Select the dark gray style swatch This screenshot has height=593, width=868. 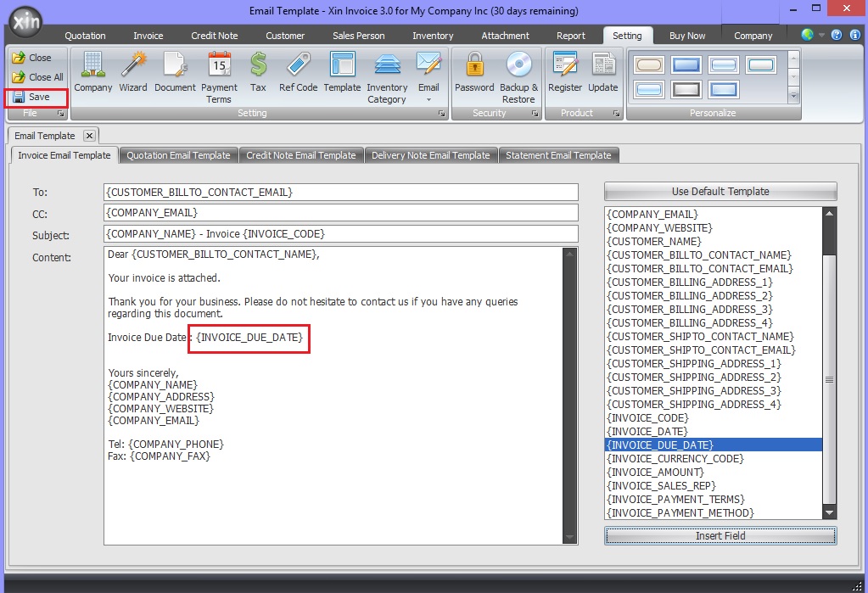(686, 89)
